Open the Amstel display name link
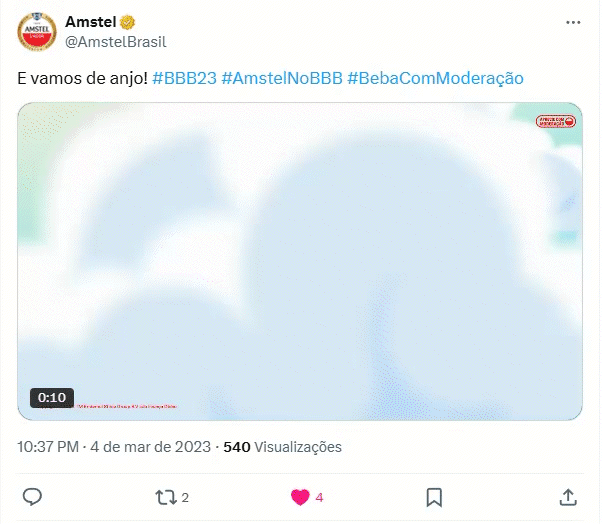Viewport: 602px width, 524px height. click(x=91, y=22)
